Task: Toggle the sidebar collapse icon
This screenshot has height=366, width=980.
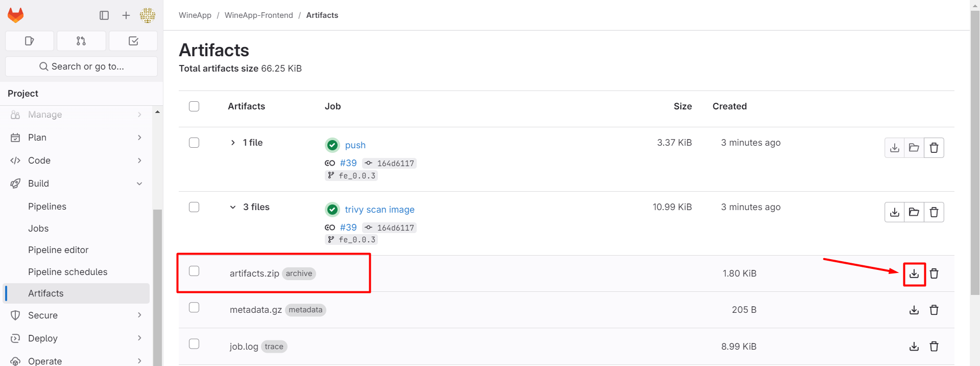Action: tap(104, 15)
